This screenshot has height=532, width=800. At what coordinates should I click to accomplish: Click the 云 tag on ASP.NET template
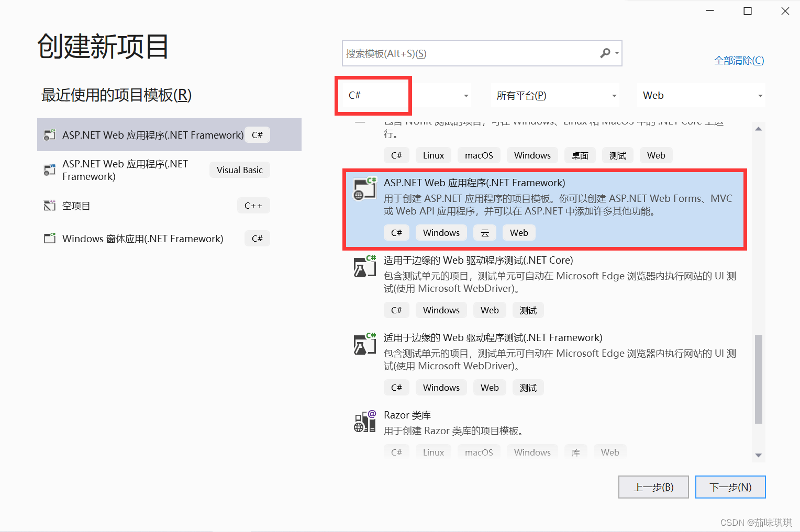click(x=485, y=233)
